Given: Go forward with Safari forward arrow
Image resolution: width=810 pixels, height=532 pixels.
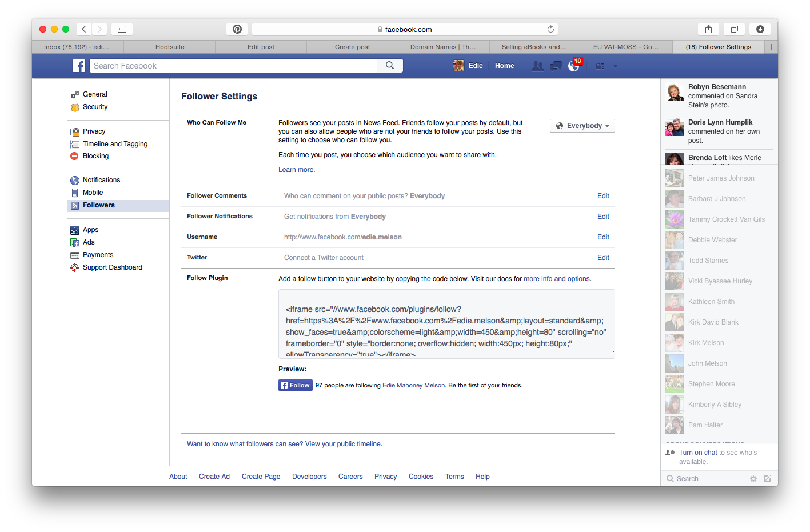Looking at the screenshot, I should [x=99, y=29].
